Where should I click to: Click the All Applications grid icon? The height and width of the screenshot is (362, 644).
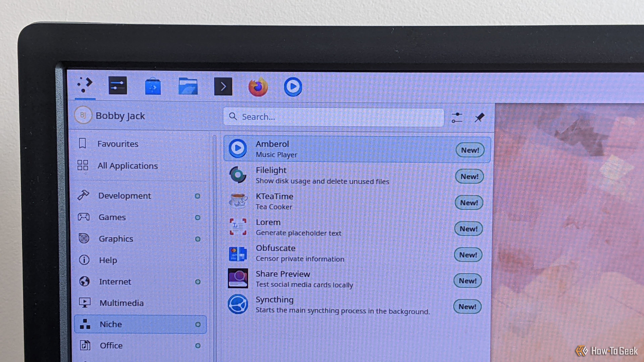point(83,165)
